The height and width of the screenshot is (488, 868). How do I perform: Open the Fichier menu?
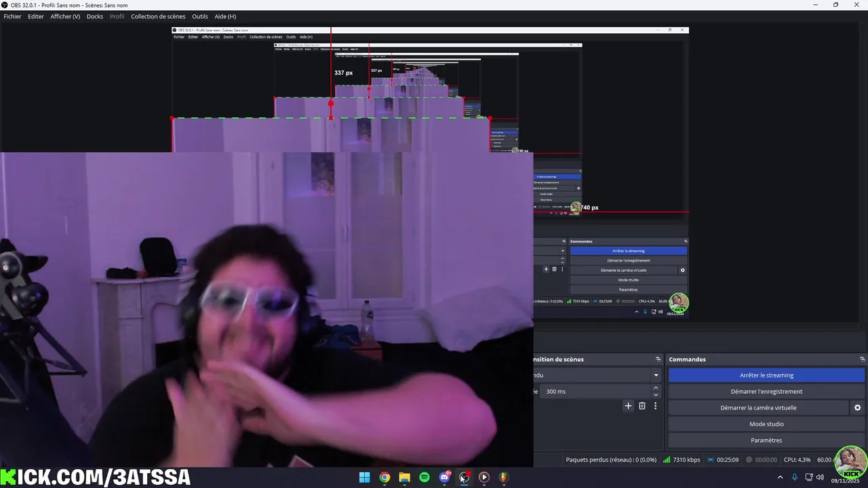[12, 16]
